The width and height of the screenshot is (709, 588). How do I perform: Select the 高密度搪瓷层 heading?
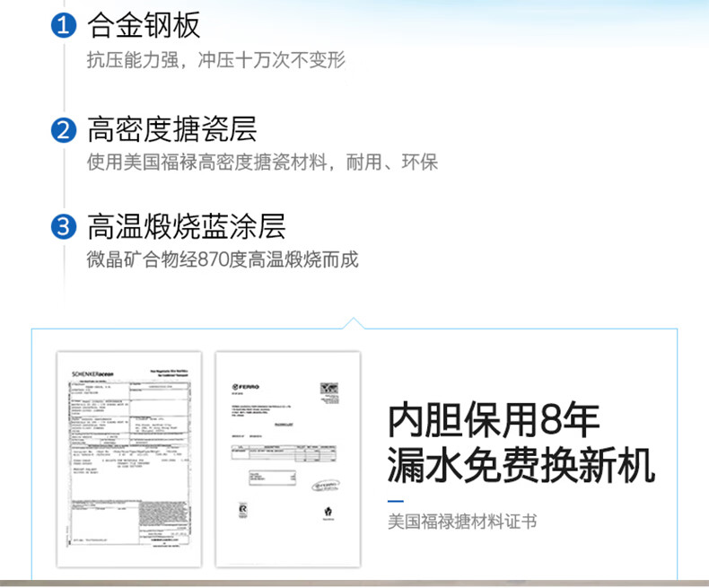point(172,129)
